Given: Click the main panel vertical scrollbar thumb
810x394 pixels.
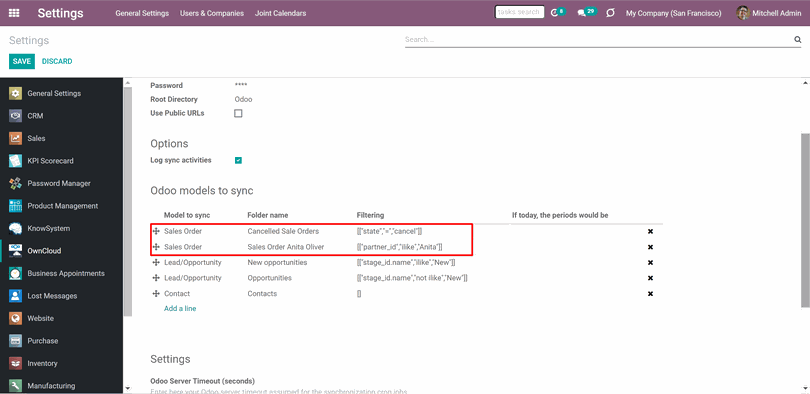Looking at the screenshot, I should click(x=805, y=219).
